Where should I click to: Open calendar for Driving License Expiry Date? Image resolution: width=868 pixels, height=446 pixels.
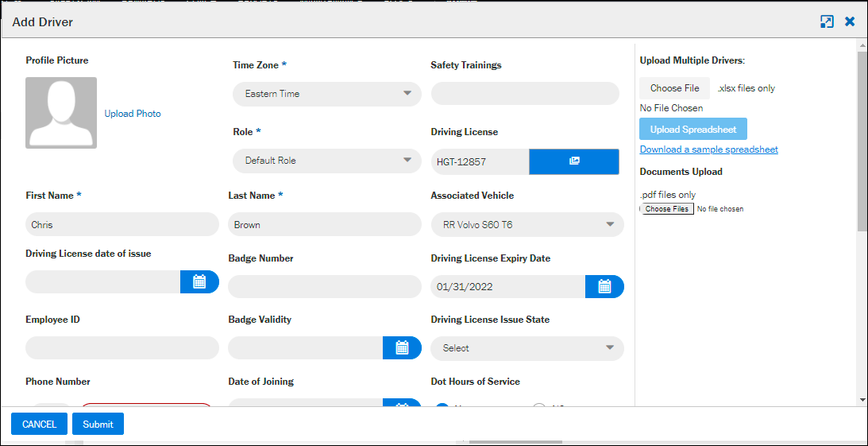pos(604,286)
